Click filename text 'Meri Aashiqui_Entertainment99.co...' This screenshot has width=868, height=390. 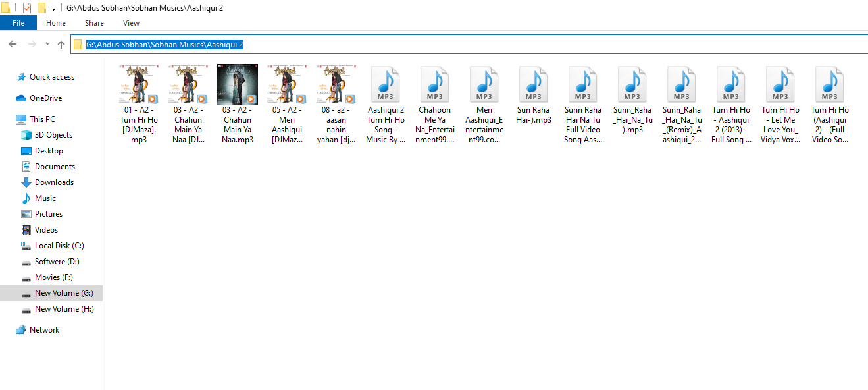(x=484, y=125)
